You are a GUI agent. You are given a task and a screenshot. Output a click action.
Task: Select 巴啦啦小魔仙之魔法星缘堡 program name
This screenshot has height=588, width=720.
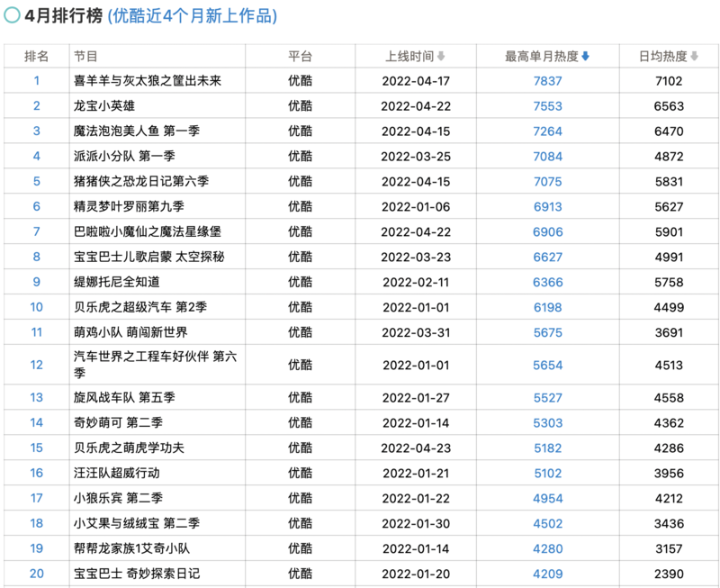tap(148, 231)
